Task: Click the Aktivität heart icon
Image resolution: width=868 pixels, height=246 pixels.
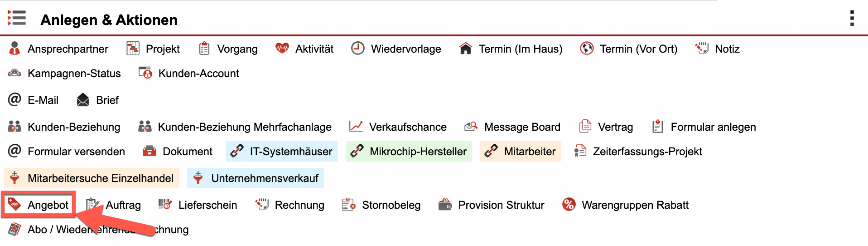Action: [x=282, y=48]
